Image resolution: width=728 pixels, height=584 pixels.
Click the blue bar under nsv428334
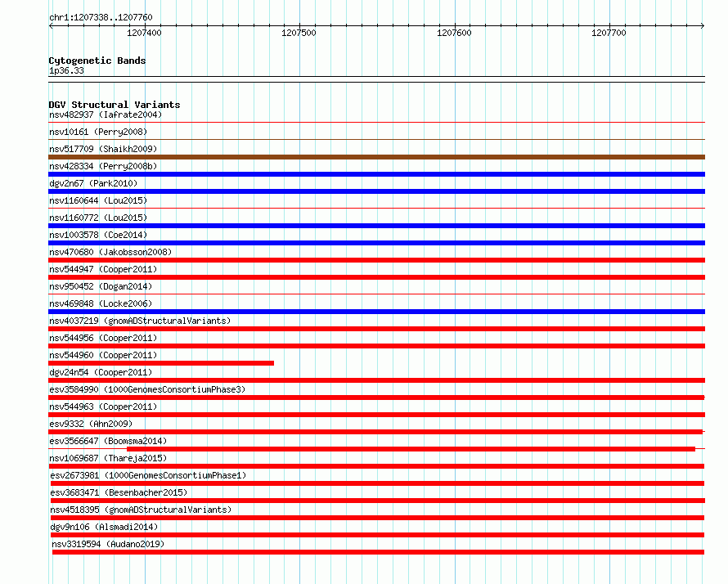[x=376, y=174]
